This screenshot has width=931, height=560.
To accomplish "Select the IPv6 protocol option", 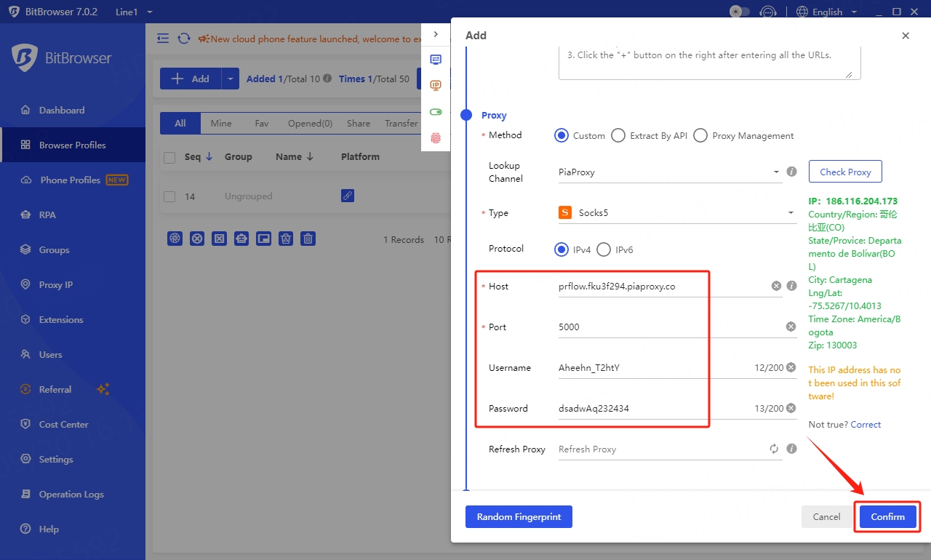I will [604, 249].
